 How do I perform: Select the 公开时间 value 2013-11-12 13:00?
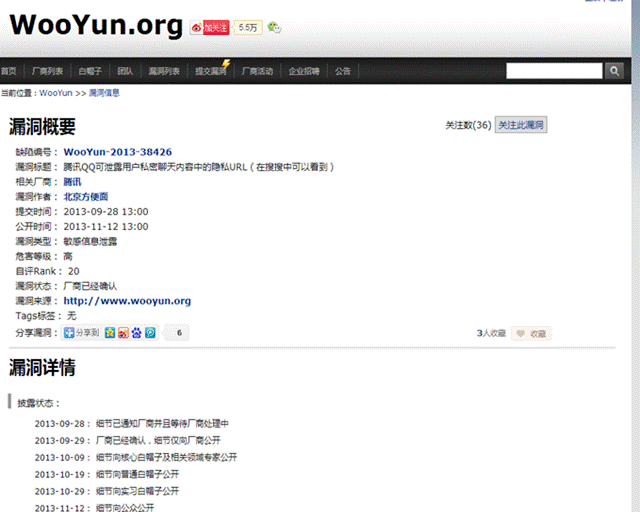(x=106, y=227)
